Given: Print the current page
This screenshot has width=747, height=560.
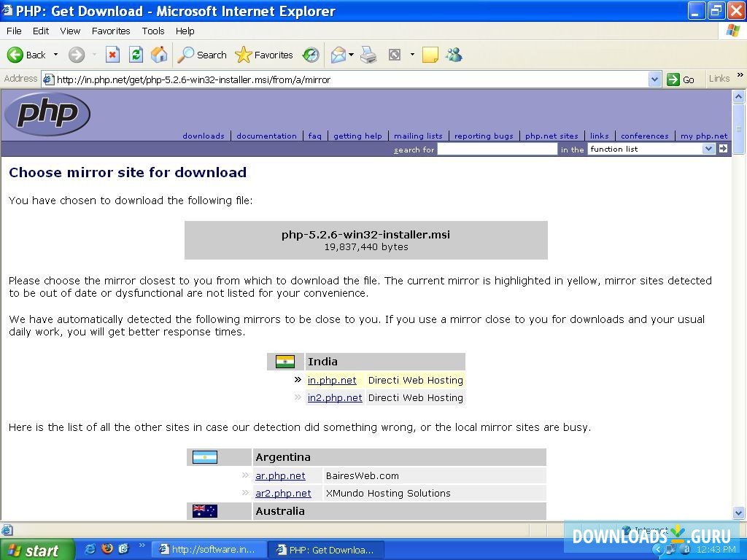Looking at the screenshot, I should [368, 55].
